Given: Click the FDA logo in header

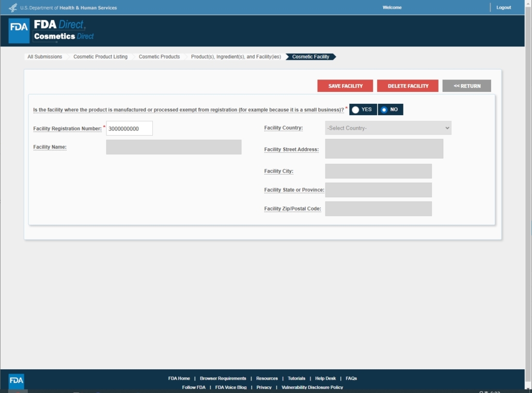Looking at the screenshot, I should (19, 31).
